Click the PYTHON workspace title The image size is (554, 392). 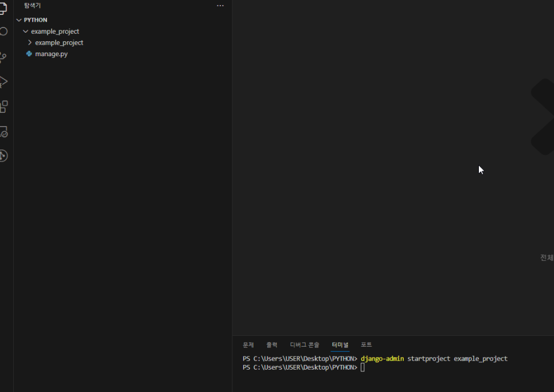(36, 20)
